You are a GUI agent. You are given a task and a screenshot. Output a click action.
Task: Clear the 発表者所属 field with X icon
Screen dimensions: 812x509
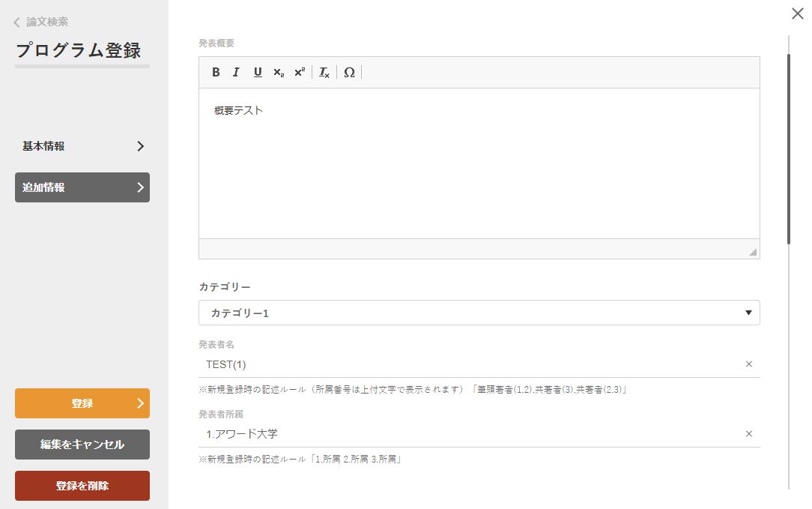coord(748,434)
